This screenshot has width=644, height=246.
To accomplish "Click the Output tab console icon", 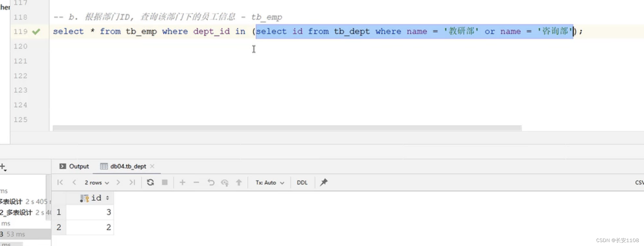I will point(63,166).
